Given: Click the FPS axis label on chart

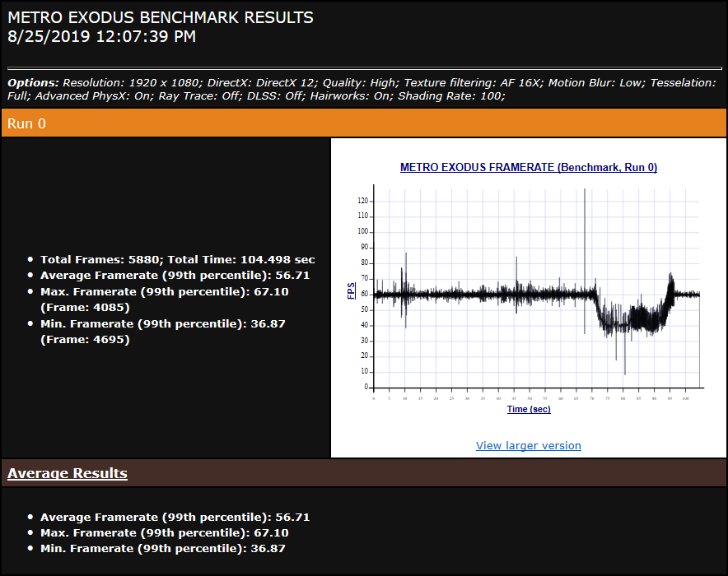Looking at the screenshot, I should pos(352,291).
